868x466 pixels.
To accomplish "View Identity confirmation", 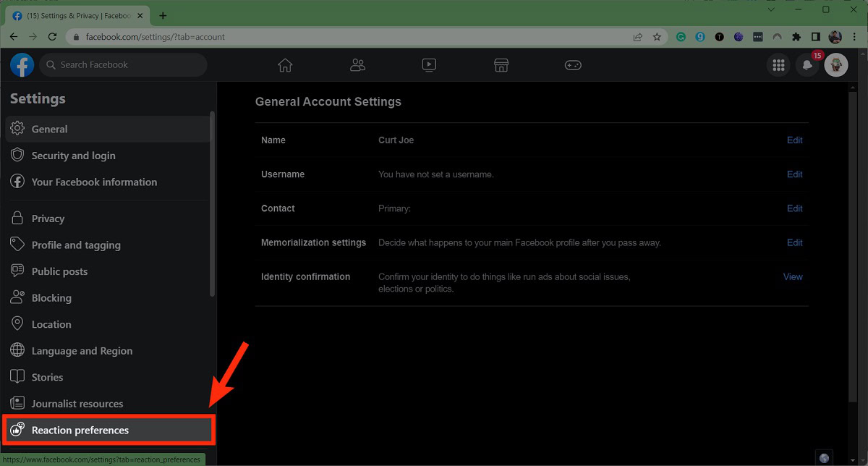I will tap(793, 276).
